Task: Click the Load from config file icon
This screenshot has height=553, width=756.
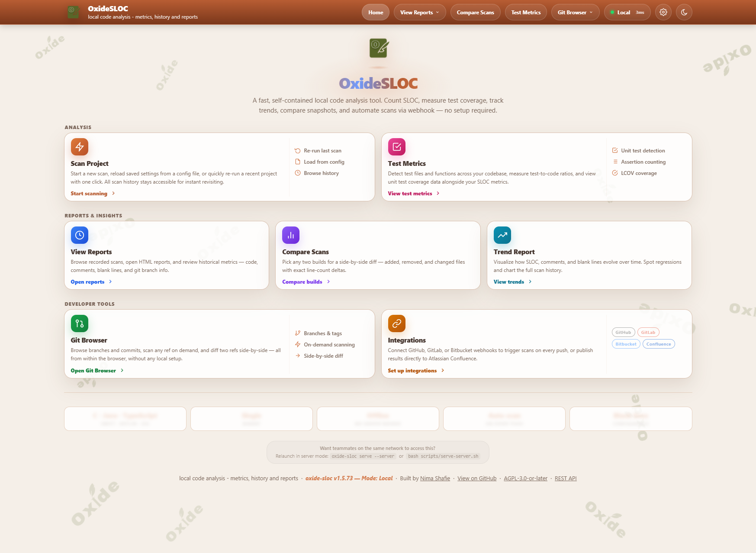Action: (298, 162)
